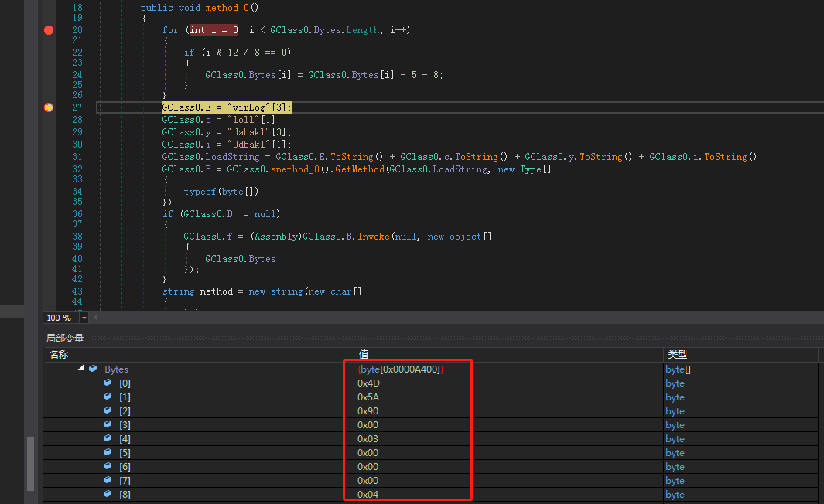Click the 0x03 value cell
Screen dimensions: 824x504
[508, 439]
